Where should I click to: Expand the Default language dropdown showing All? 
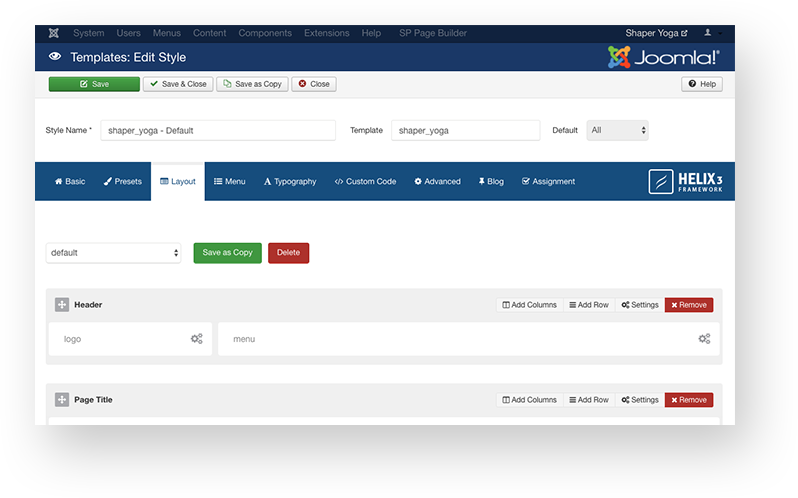coord(617,130)
